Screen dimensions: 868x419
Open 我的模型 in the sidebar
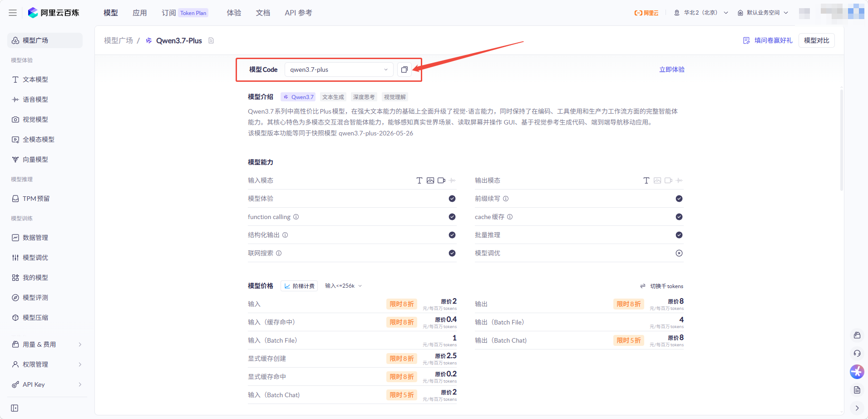45,278
